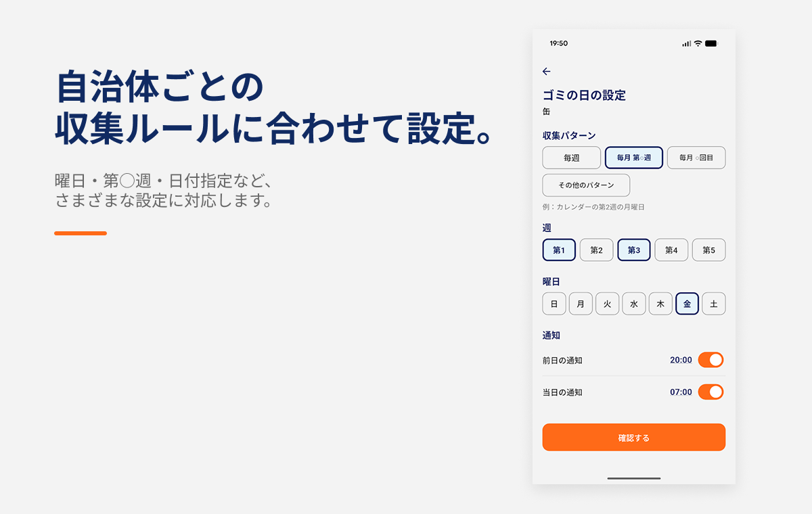Click the subtitle line 曜日・第○週・日付指定など、
Viewport: 812px width, 514px height.
pos(163,181)
